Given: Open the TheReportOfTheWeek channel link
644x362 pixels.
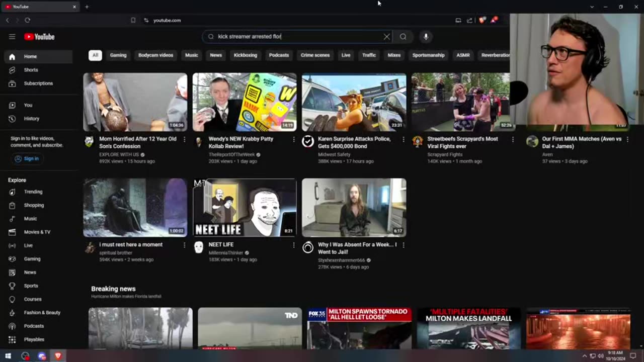Looking at the screenshot, I should point(231,154).
